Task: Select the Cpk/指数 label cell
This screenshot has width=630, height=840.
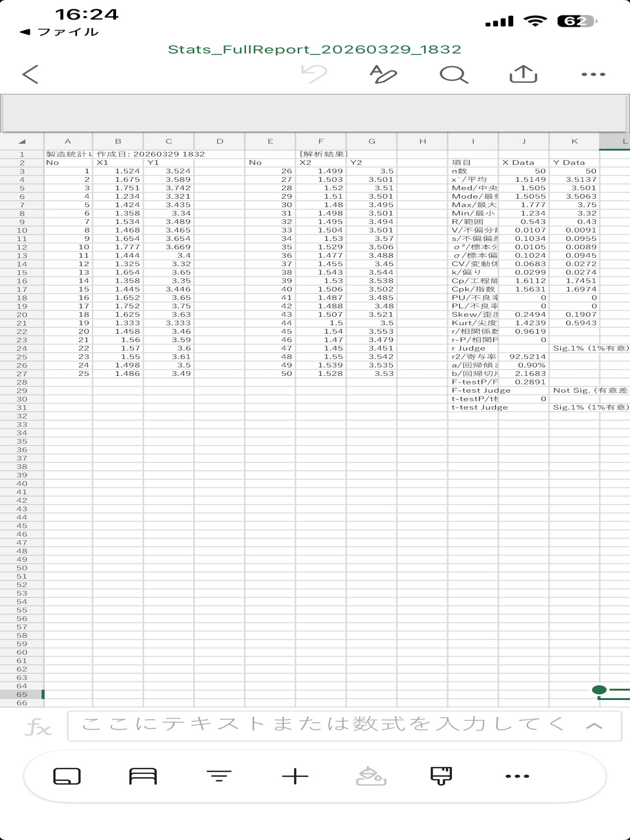Action: 473,289
